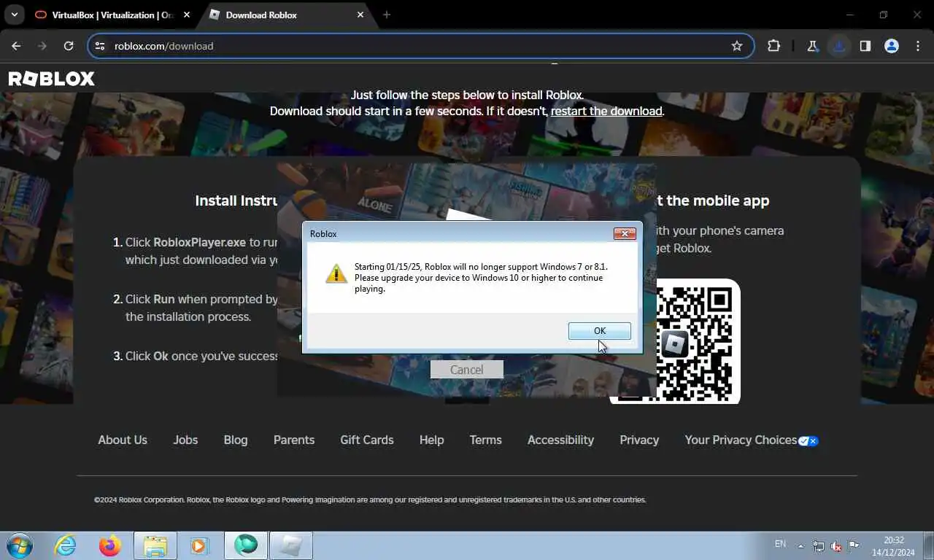Image resolution: width=934 pixels, height=560 pixels.
Task: Launch Firefox from the taskbar
Action: (110, 545)
